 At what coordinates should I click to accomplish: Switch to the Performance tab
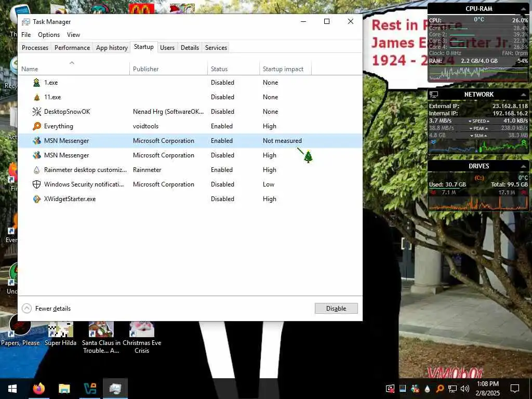point(72,48)
